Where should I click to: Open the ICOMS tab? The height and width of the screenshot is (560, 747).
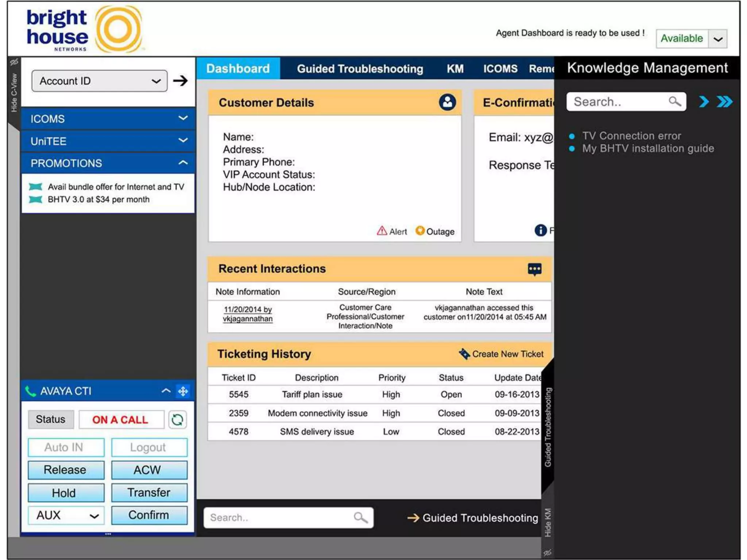point(500,69)
